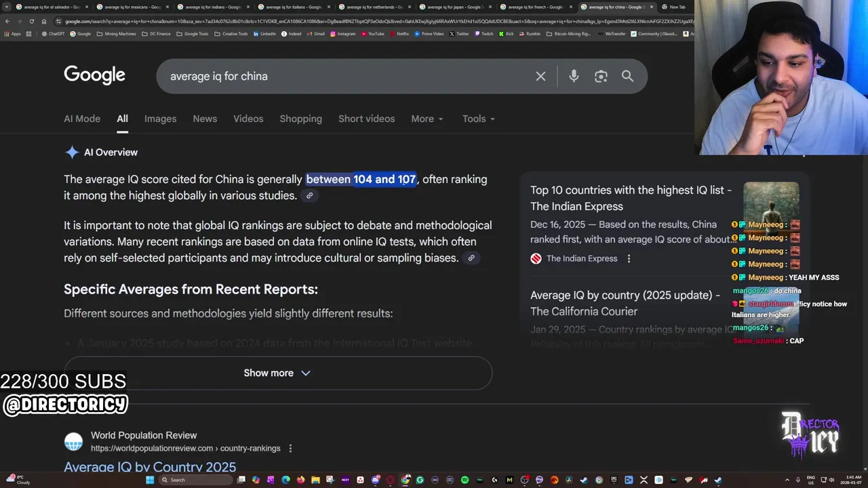Screen dimensions: 868x488
Task: Open the three-dot menu beside worldpopulationreview.com URL
Action: (290, 448)
